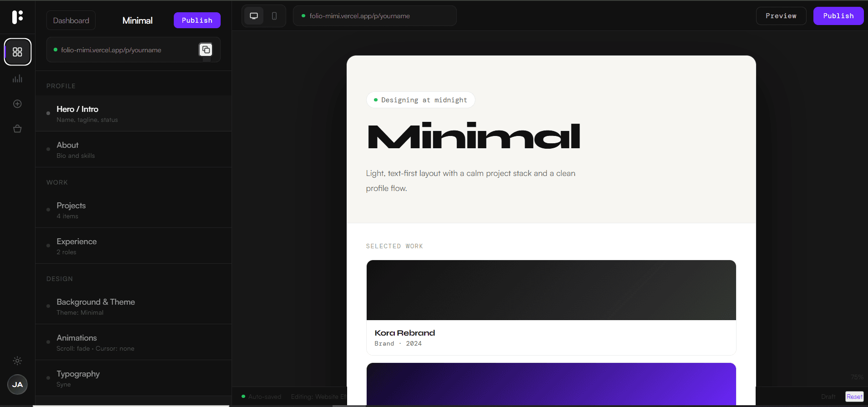Open the sections grid icon in sidebar
Image resolution: width=868 pixels, height=407 pixels.
pyautogui.click(x=17, y=52)
